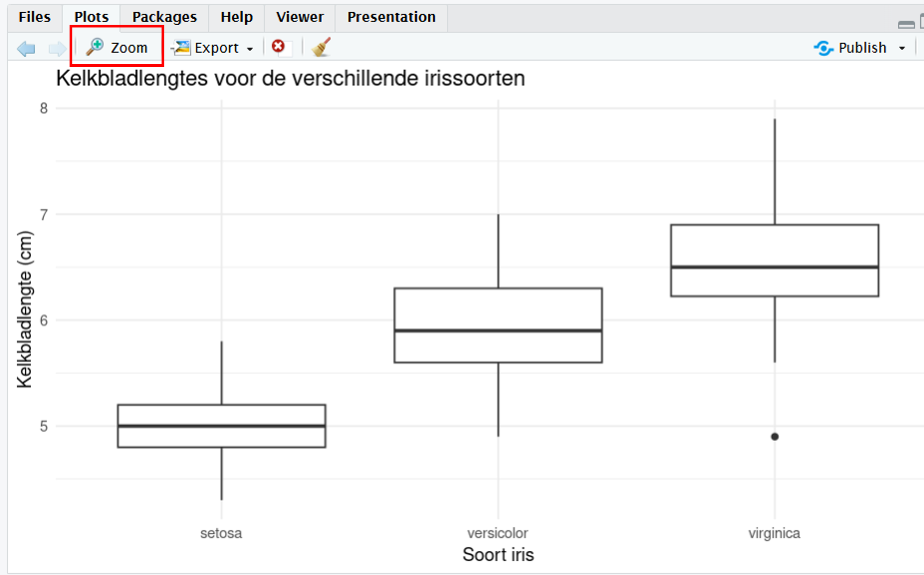Select the Export image icon

[181, 47]
